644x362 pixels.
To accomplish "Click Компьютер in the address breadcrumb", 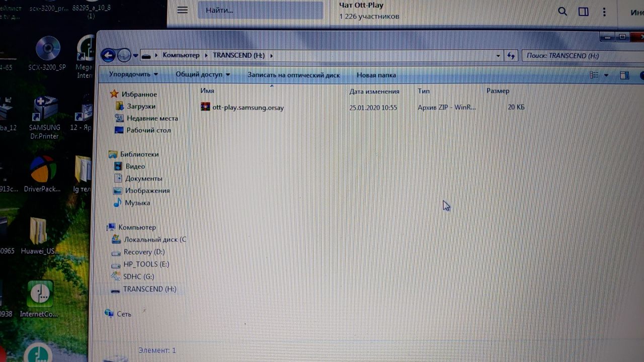I will coord(181,55).
